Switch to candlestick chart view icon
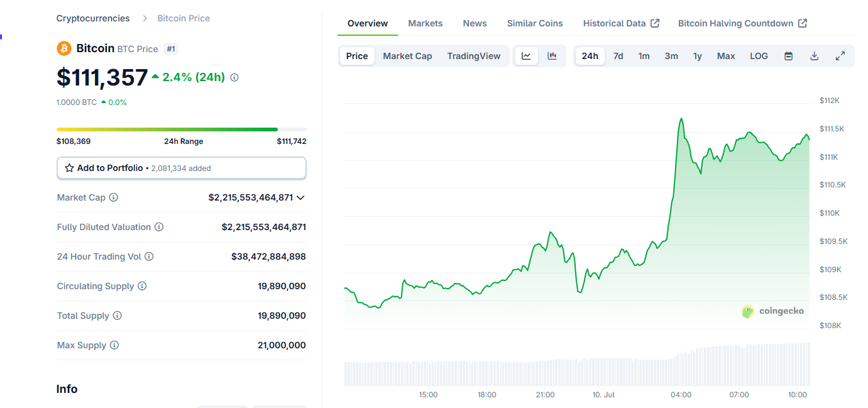 pyautogui.click(x=552, y=56)
